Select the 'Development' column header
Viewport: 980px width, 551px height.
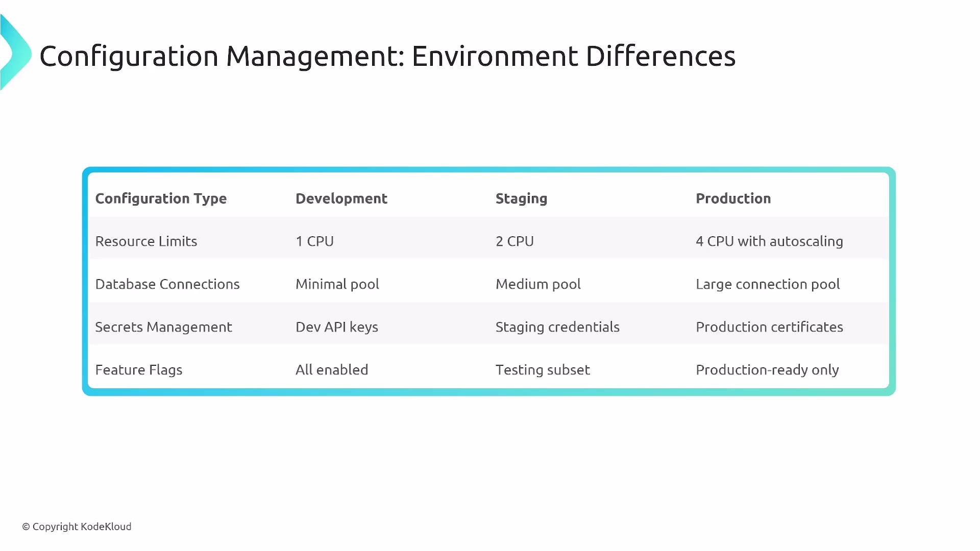click(x=341, y=199)
